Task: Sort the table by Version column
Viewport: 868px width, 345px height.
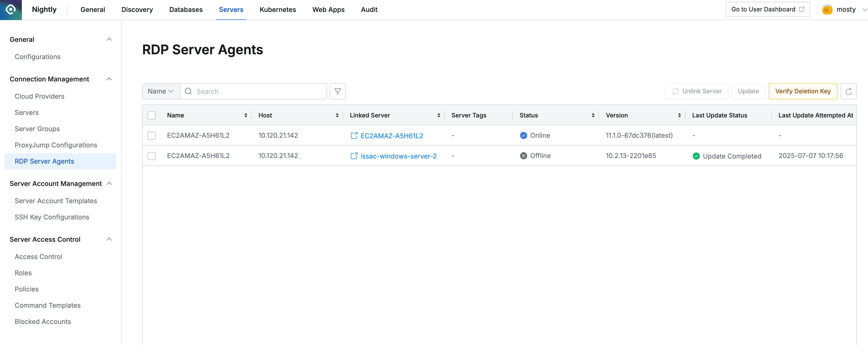Action: [679, 115]
